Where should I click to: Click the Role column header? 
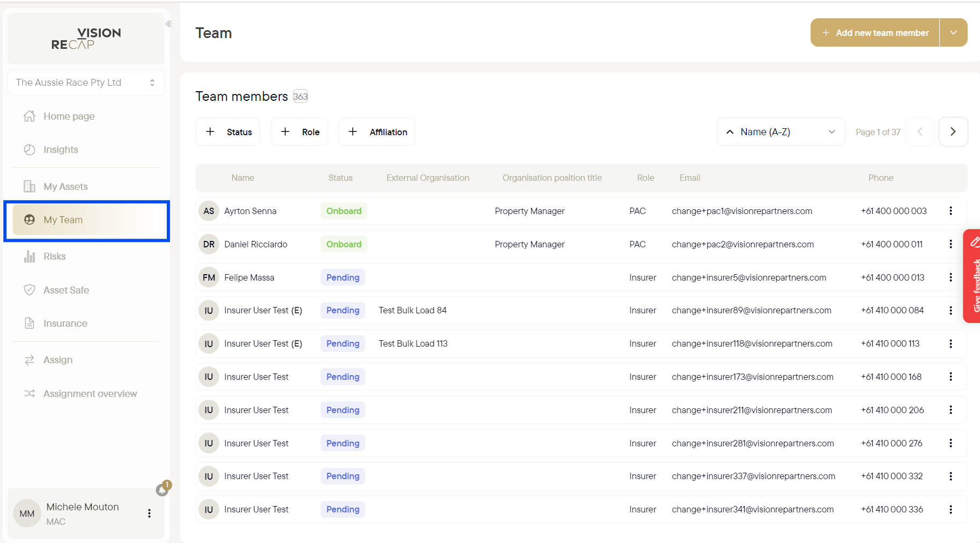(645, 178)
